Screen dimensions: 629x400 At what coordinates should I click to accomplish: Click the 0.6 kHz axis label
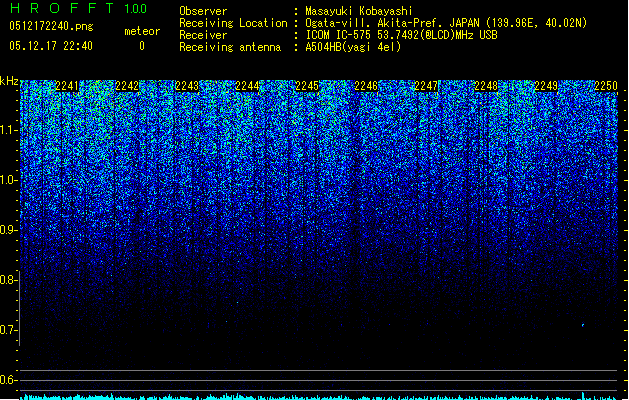tap(8, 380)
